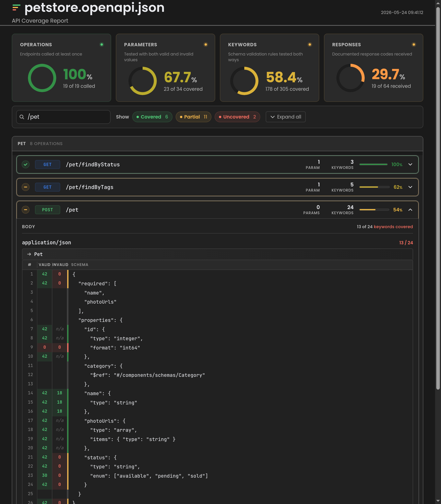Click the /pet/findByTags endpoint path
Viewport: 441px width, 504px height.
tap(89, 187)
